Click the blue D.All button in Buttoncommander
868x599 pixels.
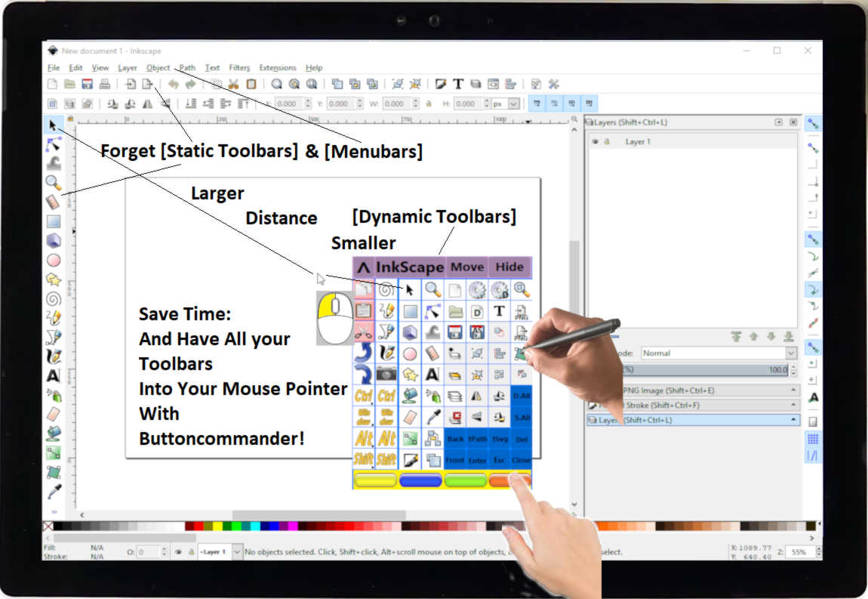(522, 396)
